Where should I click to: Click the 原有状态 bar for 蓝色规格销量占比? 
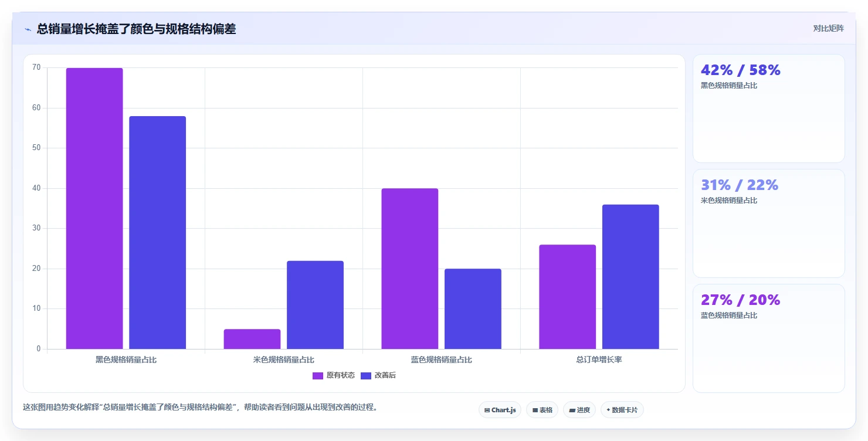pos(410,269)
